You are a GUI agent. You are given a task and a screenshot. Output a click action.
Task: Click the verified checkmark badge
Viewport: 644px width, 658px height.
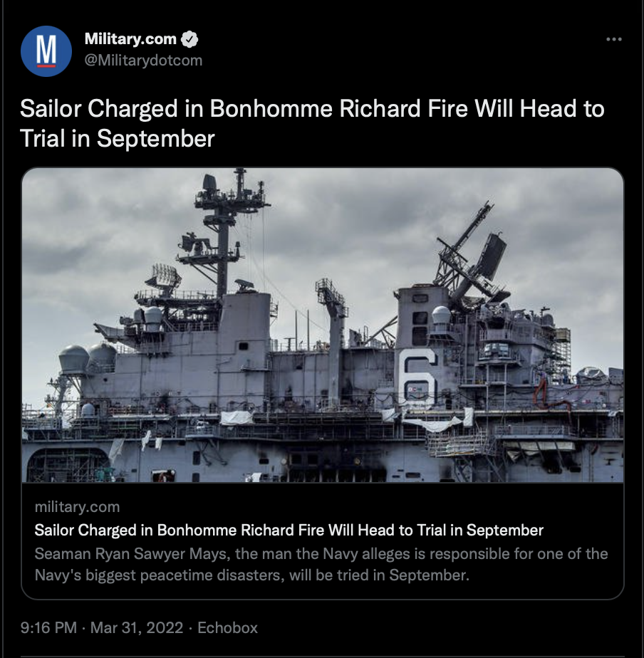[x=189, y=39]
